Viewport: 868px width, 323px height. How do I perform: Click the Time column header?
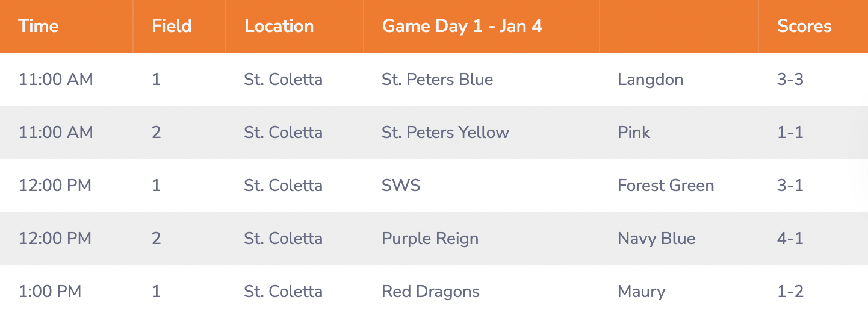(39, 27)
